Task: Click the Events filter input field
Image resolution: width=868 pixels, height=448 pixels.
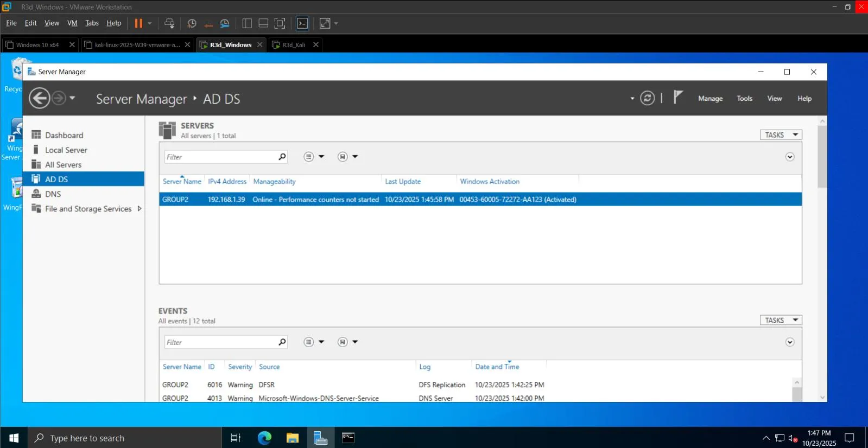Action: click(221, 342)
